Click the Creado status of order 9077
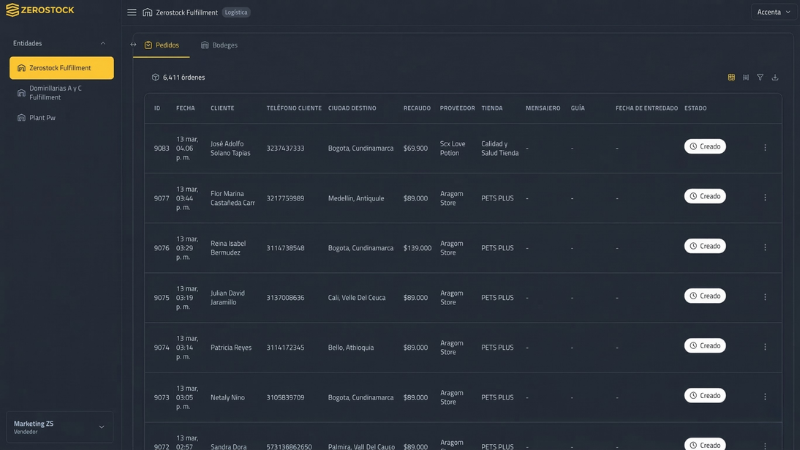The height and width of the screenshot is (450, 800). click(705, 197)
